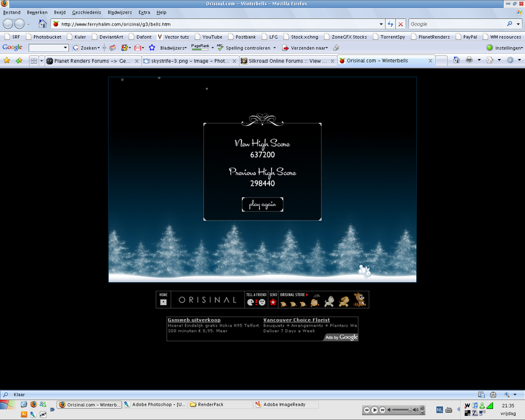Viewport: 525px width, 420px height.
Task: Click the printer icon on the tab bar toolbar
Action: tap(469, 60)
